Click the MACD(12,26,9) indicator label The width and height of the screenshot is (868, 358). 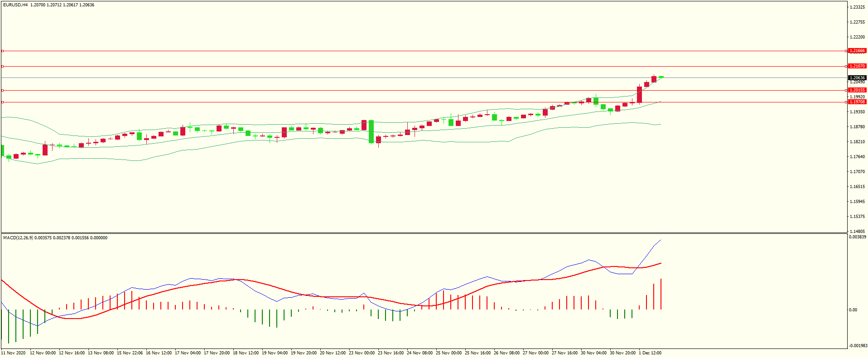tap(18, 238)
